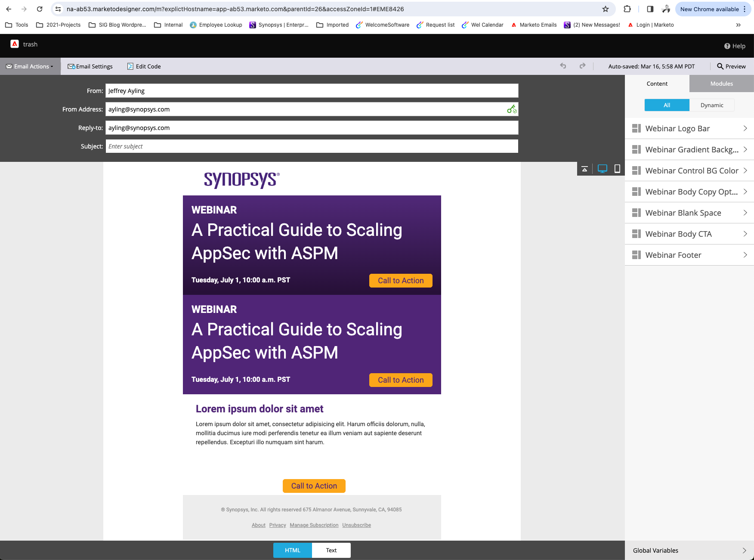Switch to mobile preview icon

(x=617, y=169)
